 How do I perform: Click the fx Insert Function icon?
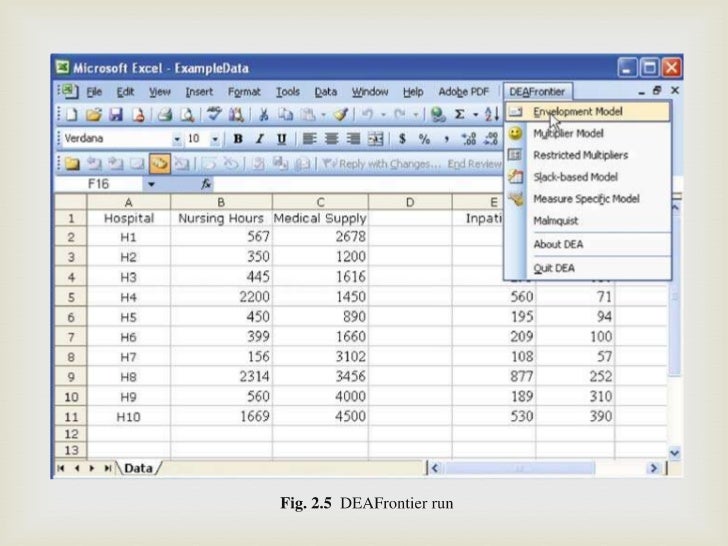206,184
